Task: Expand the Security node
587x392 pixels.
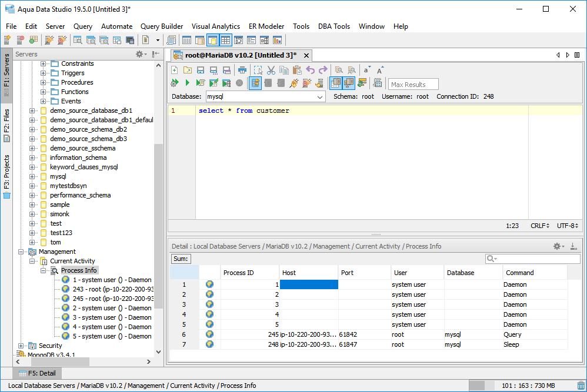Action: tap(21, 346)
